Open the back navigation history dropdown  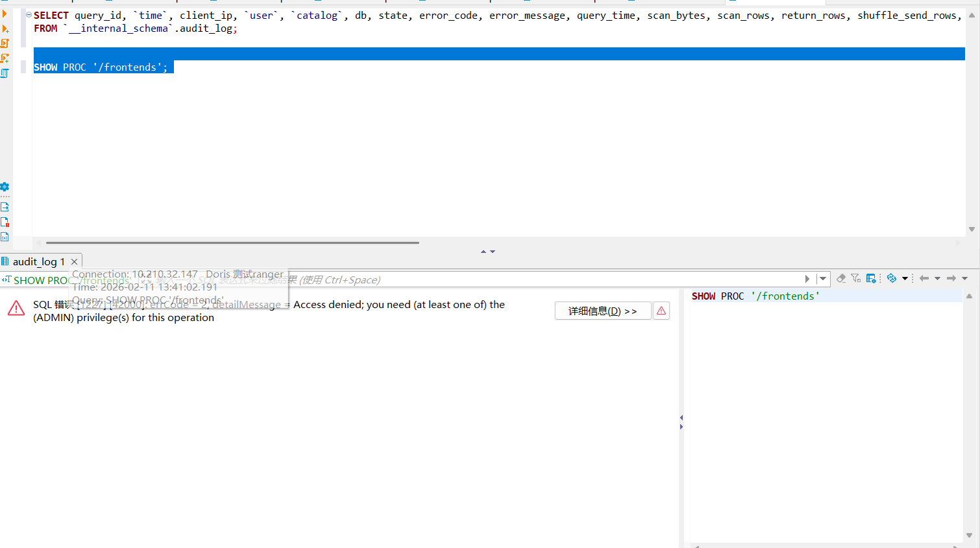(937, 279)
